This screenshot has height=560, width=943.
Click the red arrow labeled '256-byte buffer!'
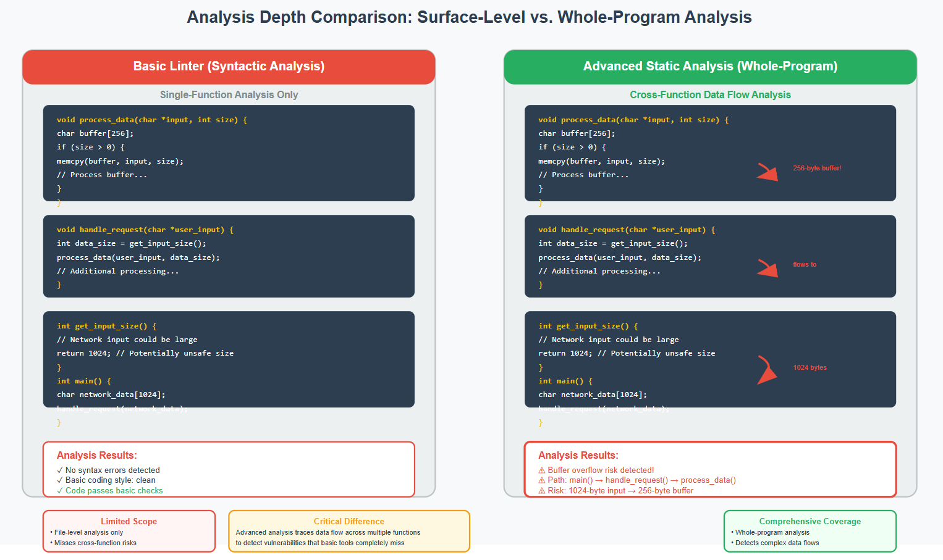pyautogui.click(x=768, y=172)
